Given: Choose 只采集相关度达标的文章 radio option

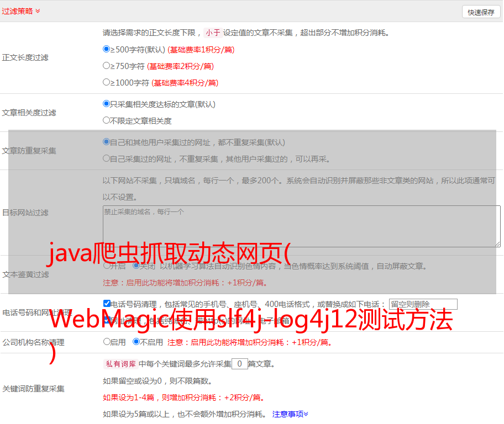Looking at the screenshot, I should [107, 104].
